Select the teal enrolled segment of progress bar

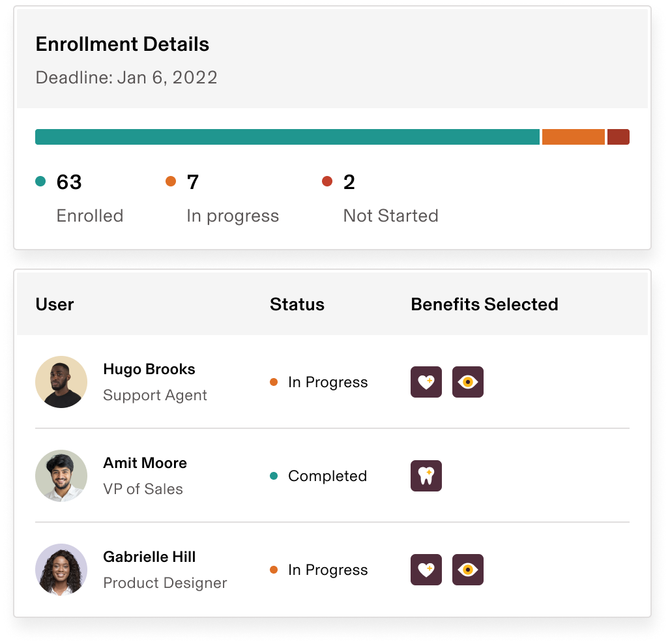point(287,137)
